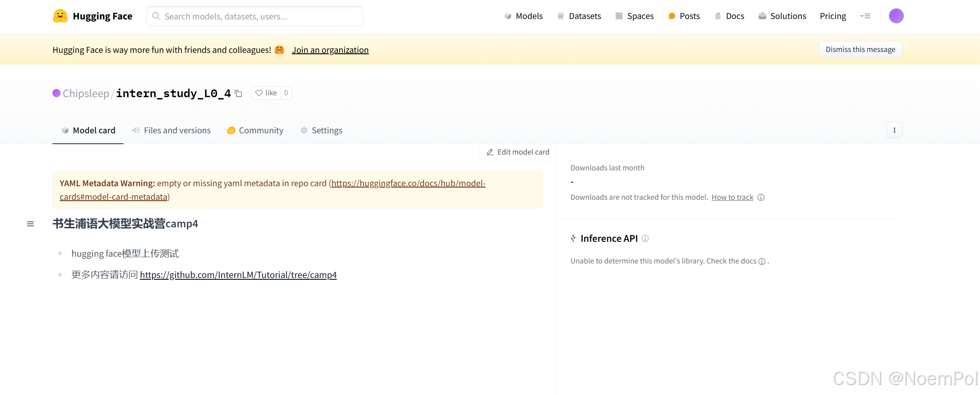Image resolution: width=980 pixels, height=395 pixels.
Task: Dismiss this message banner button
Action: pos(860,50)
